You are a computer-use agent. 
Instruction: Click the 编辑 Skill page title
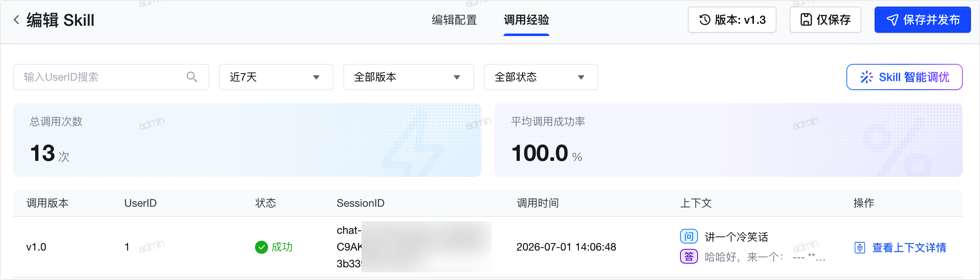pyautogui.click(x=60, y=20)
